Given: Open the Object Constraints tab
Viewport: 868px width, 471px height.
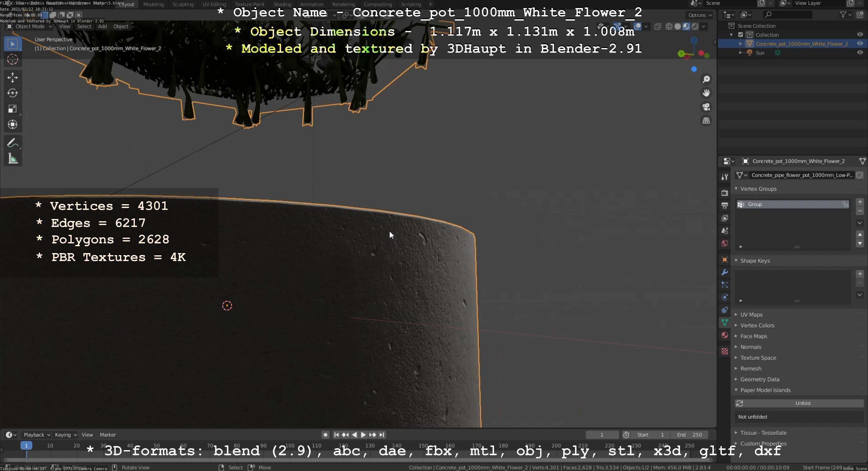Looking at the screenshot, I should tap(725, 310).
